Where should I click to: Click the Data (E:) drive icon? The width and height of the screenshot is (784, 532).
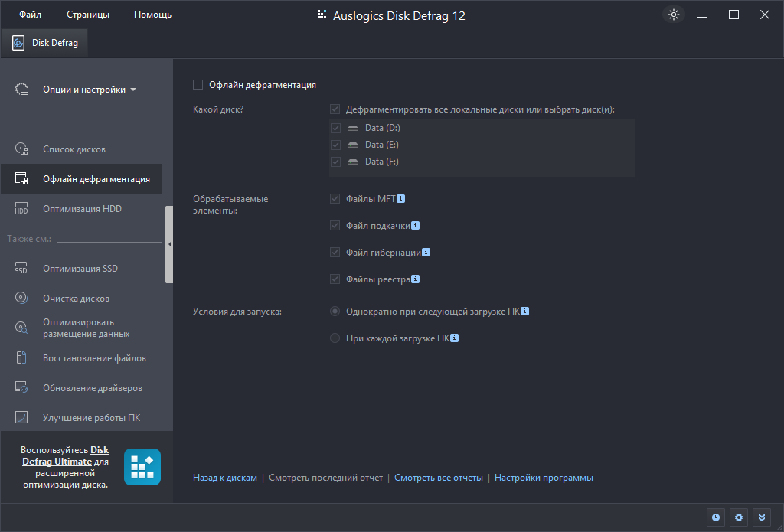[353, 145]
